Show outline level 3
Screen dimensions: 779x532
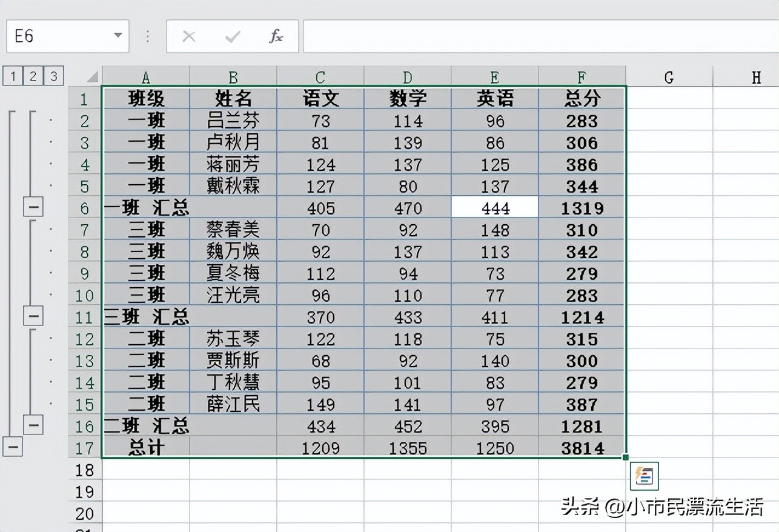[54, 76]
